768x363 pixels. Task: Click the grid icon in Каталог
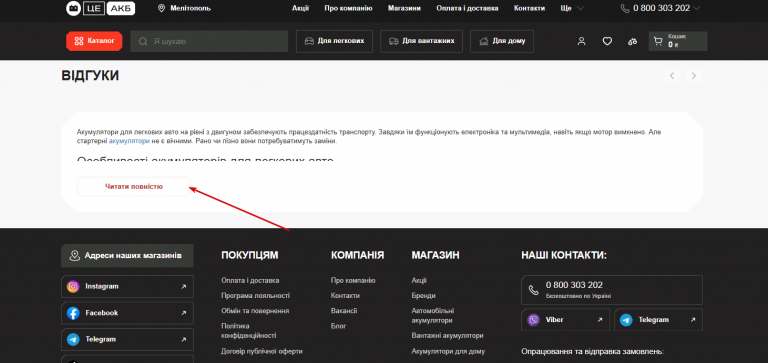pos(79,41)
